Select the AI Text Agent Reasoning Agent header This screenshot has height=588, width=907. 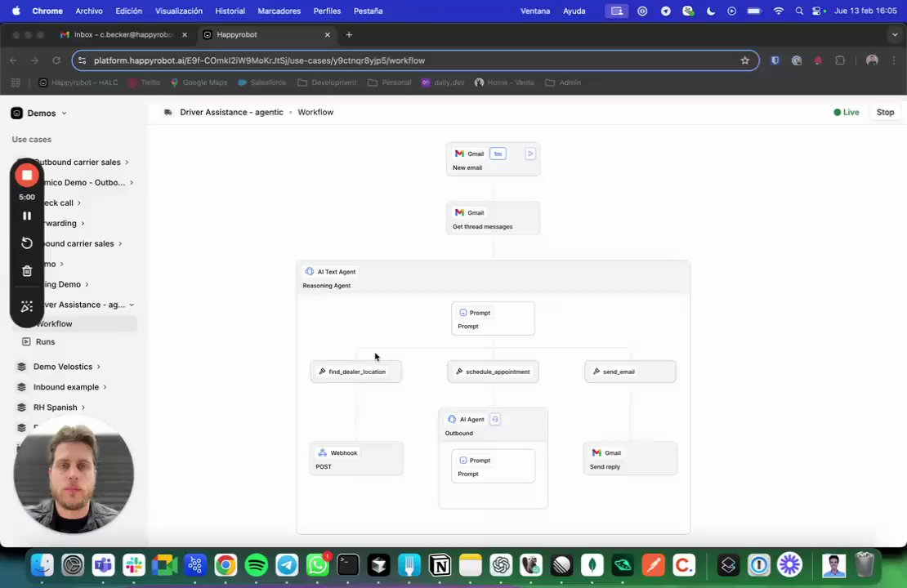click(493, 278)
